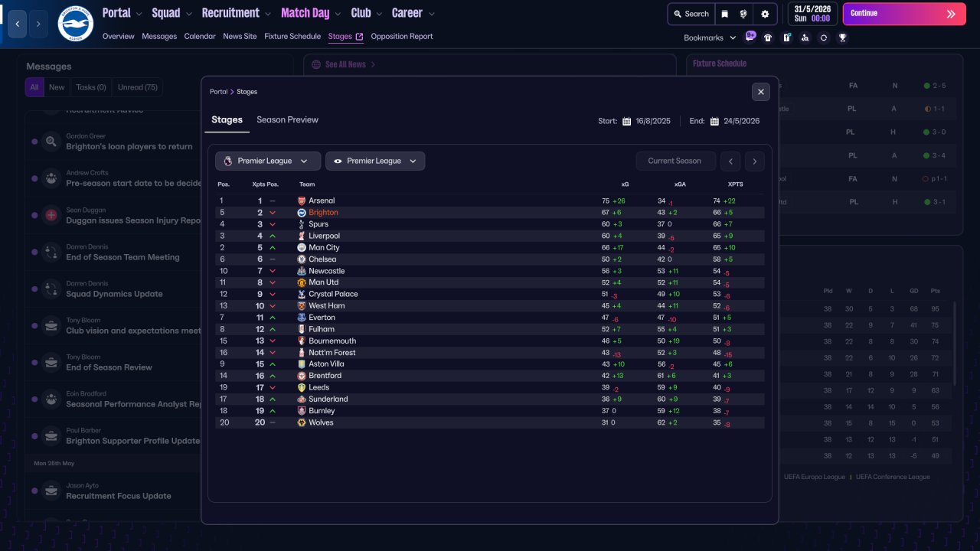The height and width of the screenshot is (551, 980).
Task: Click the shirt shortcut icon under Search
Action: (x=768, y=37)
